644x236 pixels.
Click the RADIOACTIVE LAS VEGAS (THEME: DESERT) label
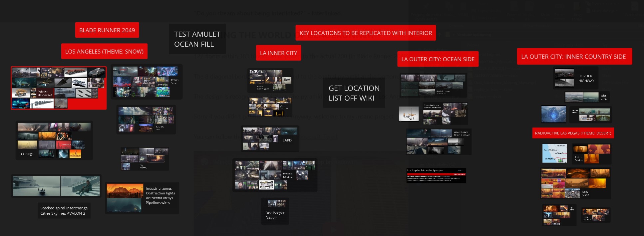point(573,133)
